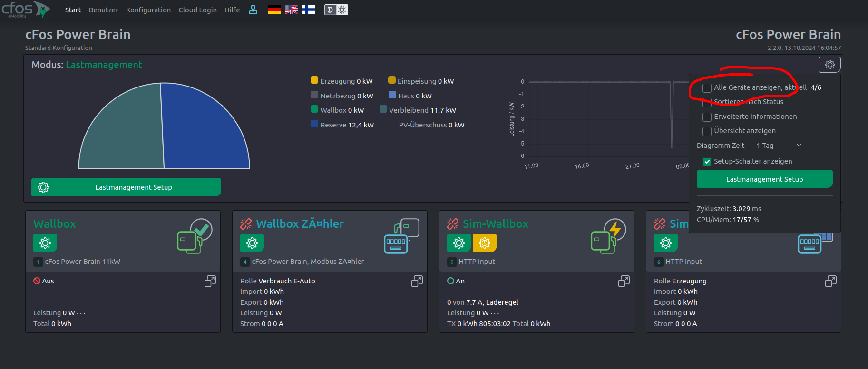The height and width of the screenshot is (369, 868).
Task: Click the Aus status icon in Wallbox tile
Action: point(37,281)
